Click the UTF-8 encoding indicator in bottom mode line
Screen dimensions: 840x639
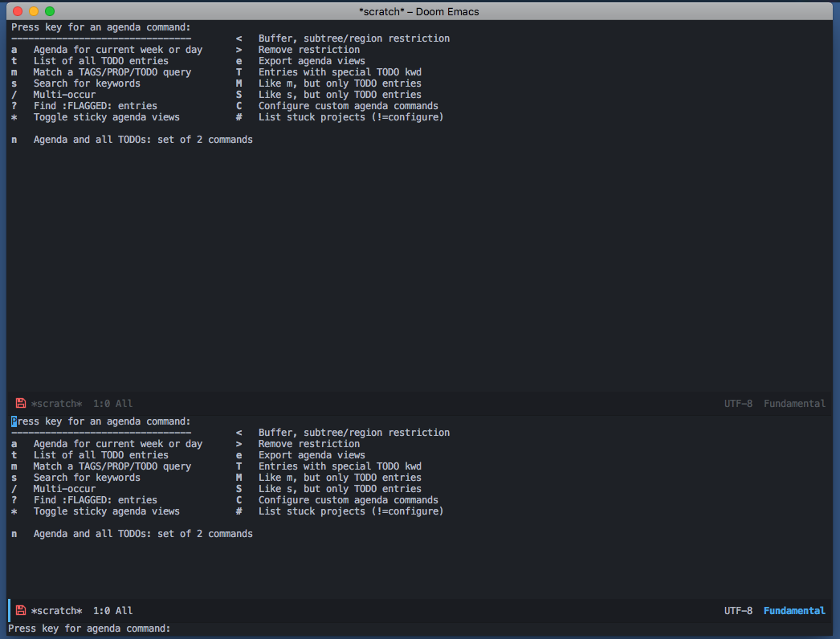point(738,610)
